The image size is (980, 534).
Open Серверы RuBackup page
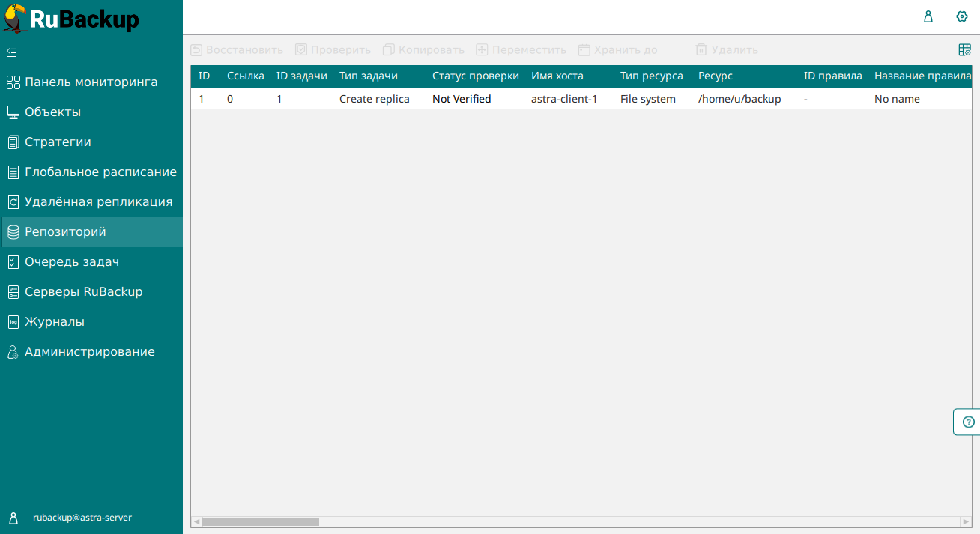[83, 292]
